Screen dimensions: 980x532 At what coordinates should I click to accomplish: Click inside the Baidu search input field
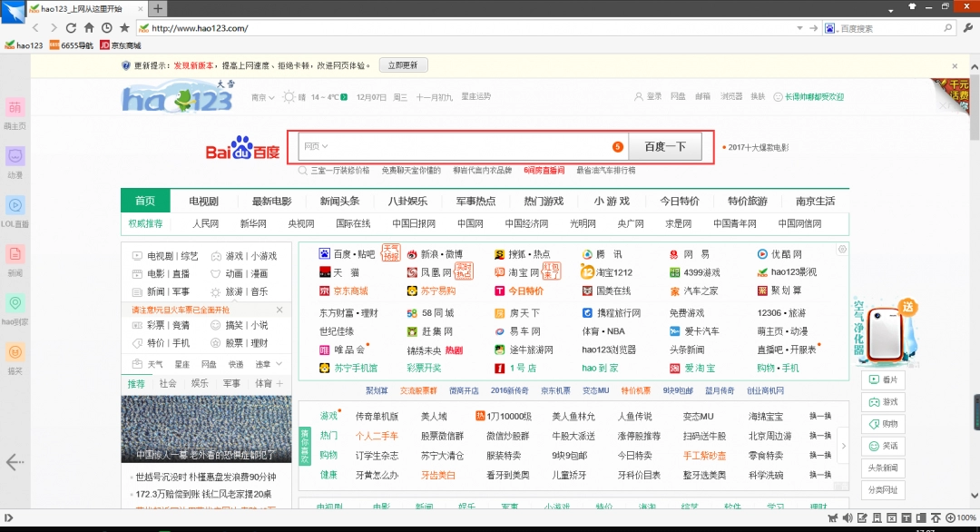pos(454,146)
